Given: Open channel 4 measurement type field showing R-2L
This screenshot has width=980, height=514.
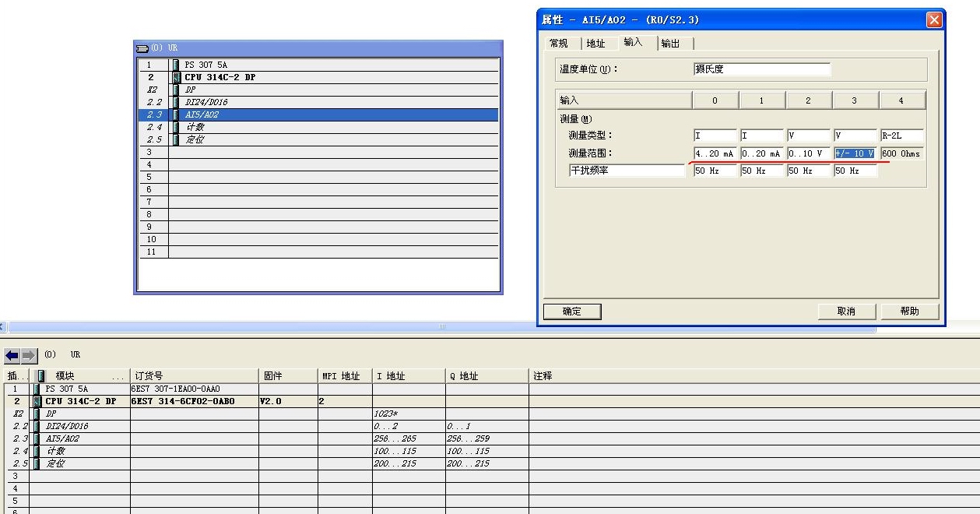Looking at the screenshot, I should (902, 136).
